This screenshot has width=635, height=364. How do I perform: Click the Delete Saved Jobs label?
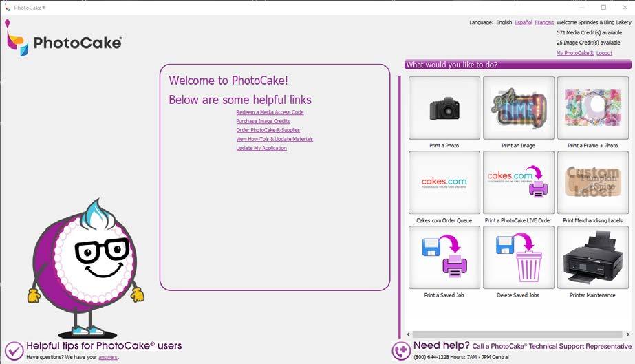click(518, 295)
